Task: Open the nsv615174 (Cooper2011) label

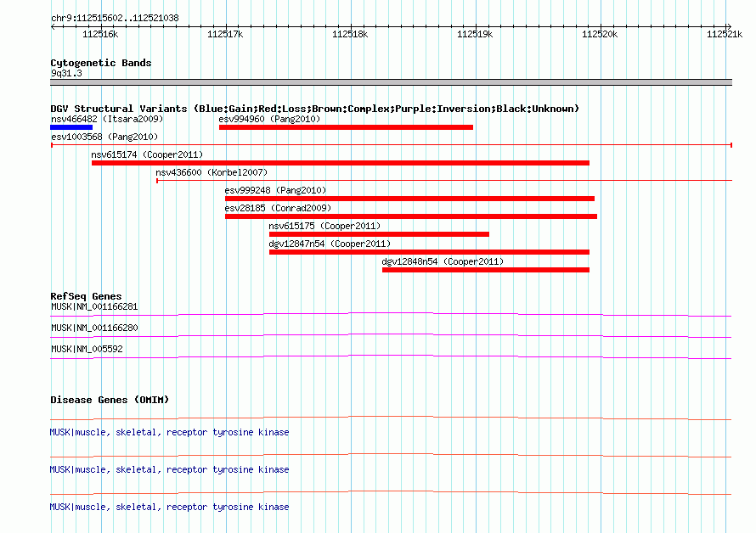Action: coord(147,154)
